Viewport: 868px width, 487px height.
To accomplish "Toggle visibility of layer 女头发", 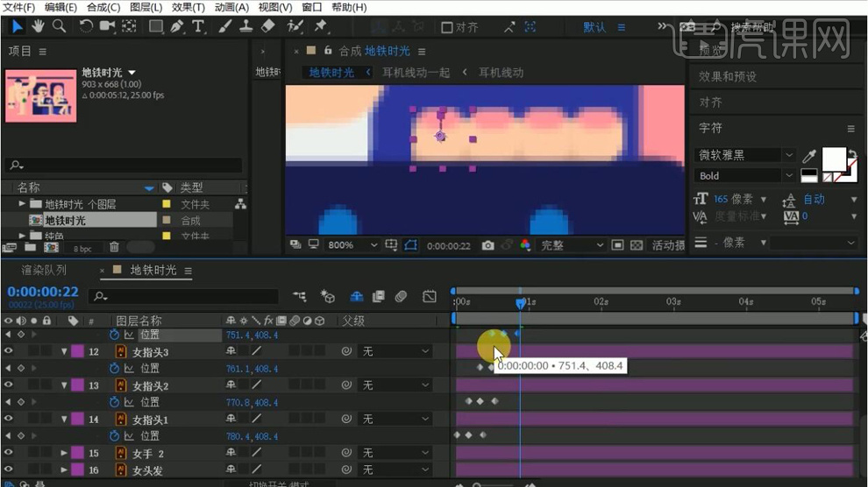I will [x=9, y=470].
